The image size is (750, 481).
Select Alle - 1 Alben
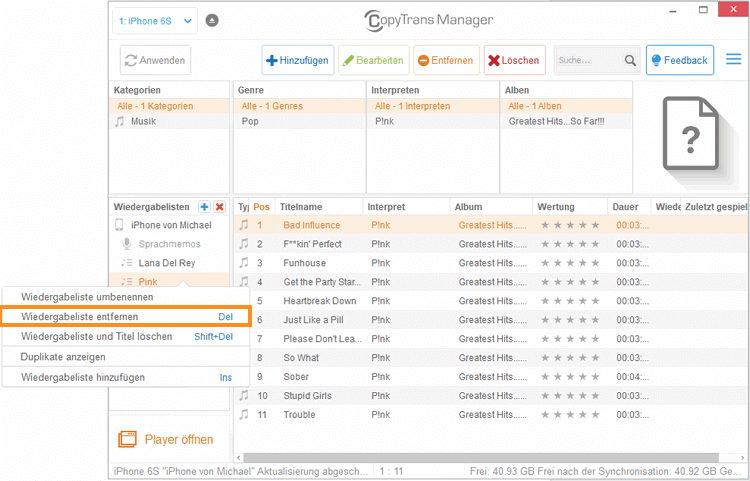566,106
